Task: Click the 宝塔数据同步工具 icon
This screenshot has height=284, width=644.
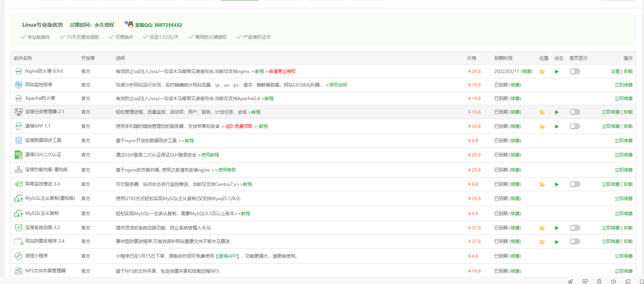Action: pyautogui.click(x=18, y=140)
